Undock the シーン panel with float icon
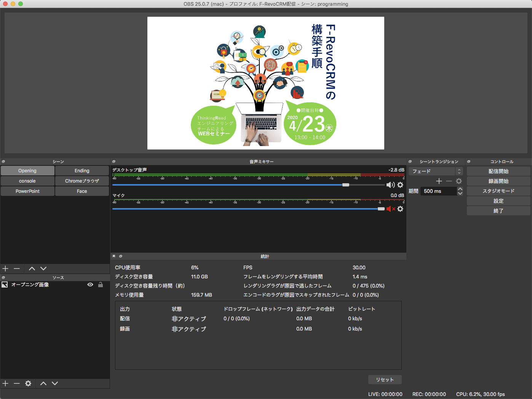 pos(3,162)
